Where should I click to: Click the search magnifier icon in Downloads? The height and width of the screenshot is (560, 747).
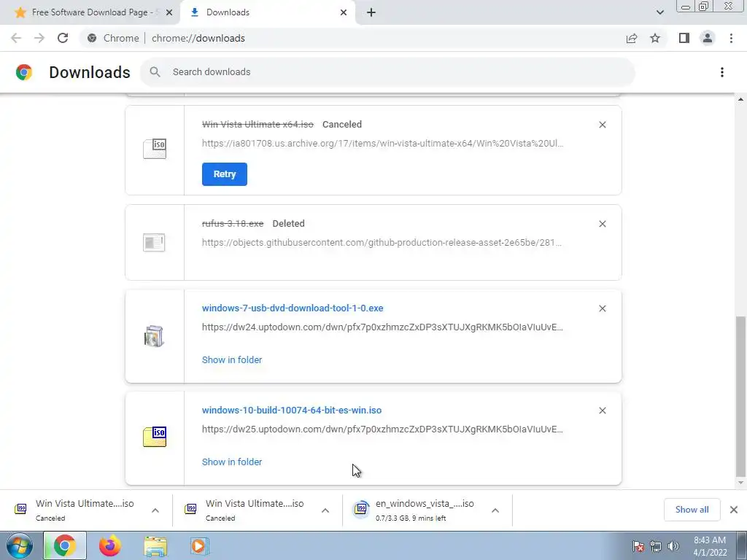(155, 72)
